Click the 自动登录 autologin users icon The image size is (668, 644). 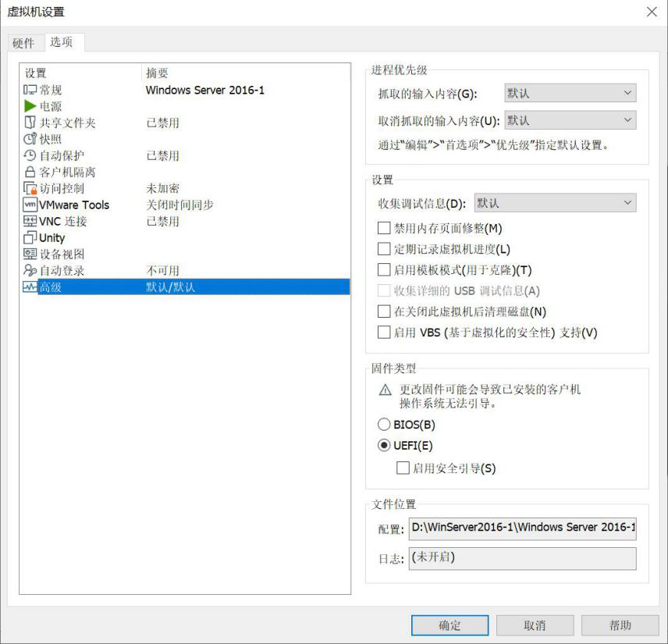[30, 270]
